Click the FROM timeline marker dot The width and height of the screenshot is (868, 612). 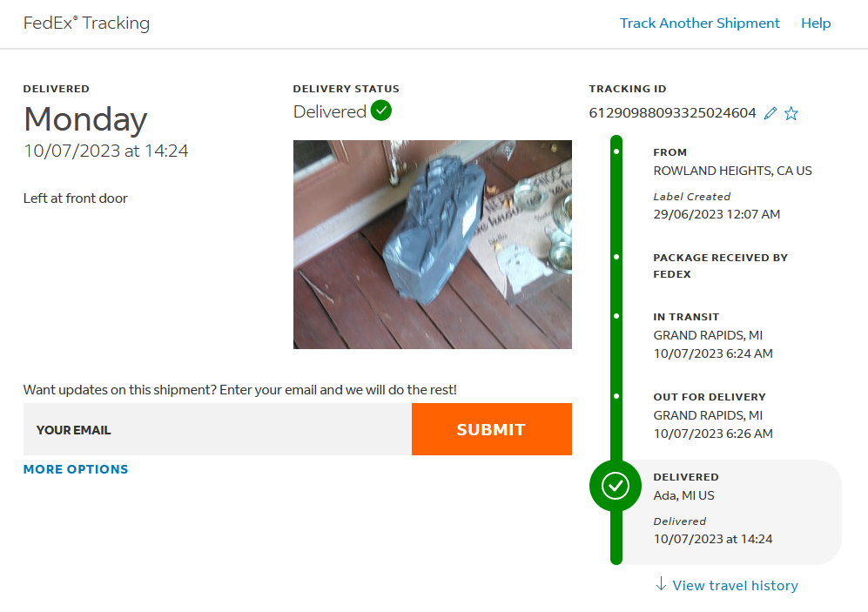(616, 151)
